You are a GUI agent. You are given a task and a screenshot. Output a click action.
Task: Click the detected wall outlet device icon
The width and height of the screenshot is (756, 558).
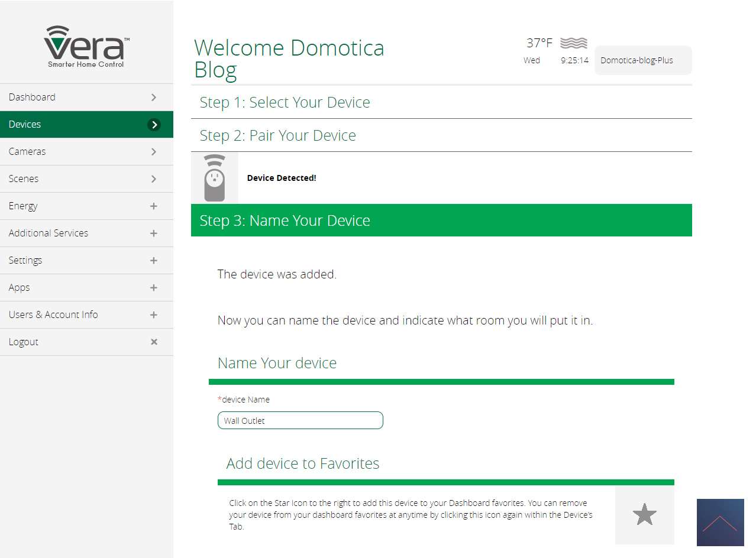214,178
